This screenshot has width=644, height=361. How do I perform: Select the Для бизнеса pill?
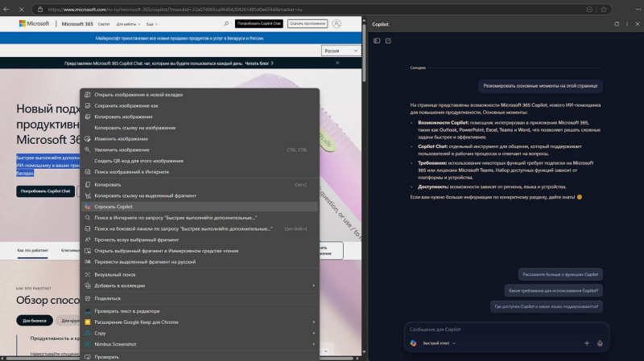tap(35, 320)
